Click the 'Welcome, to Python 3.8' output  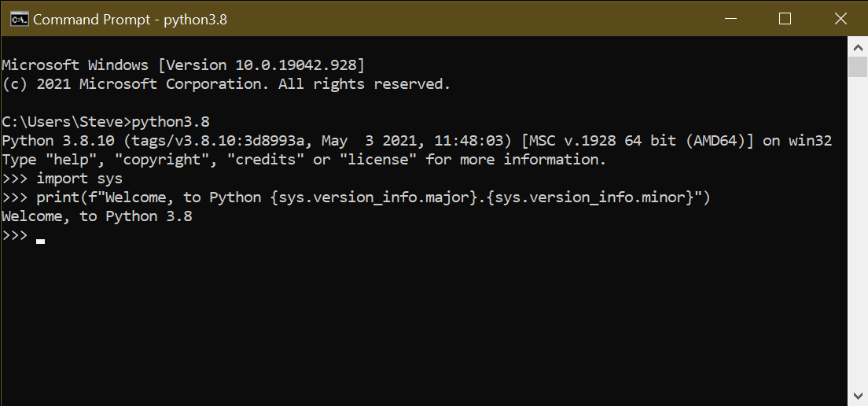point(97,216)
